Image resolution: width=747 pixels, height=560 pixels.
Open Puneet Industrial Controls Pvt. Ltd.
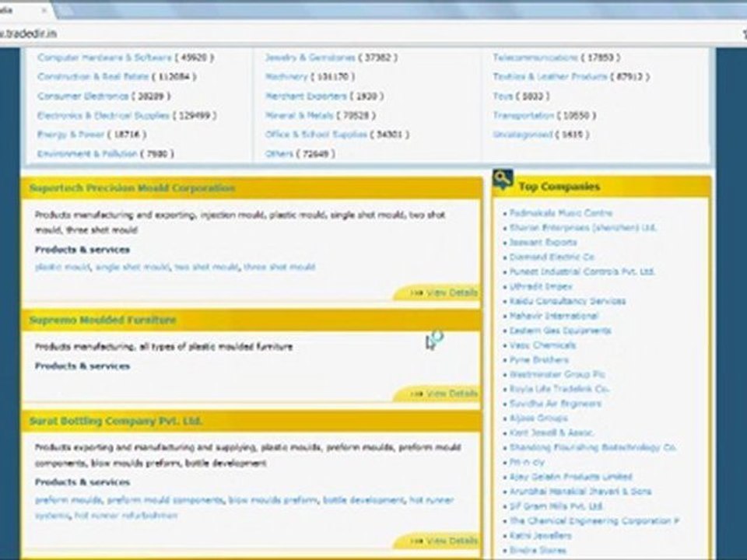click(x=582, y=272)
